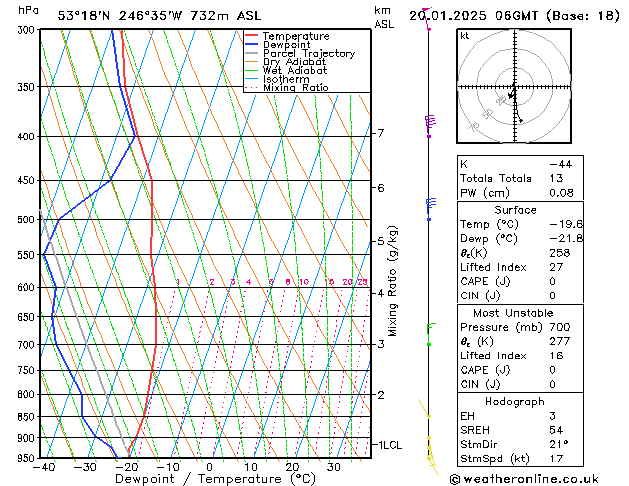This screenshot has height=486, width=629.
Task: Click the date 20.01.2025 06GMT header
Action: pos(474,16)
